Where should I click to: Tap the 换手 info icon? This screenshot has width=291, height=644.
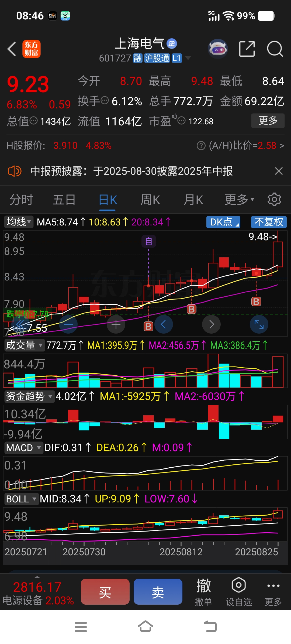tap(105, 101)
